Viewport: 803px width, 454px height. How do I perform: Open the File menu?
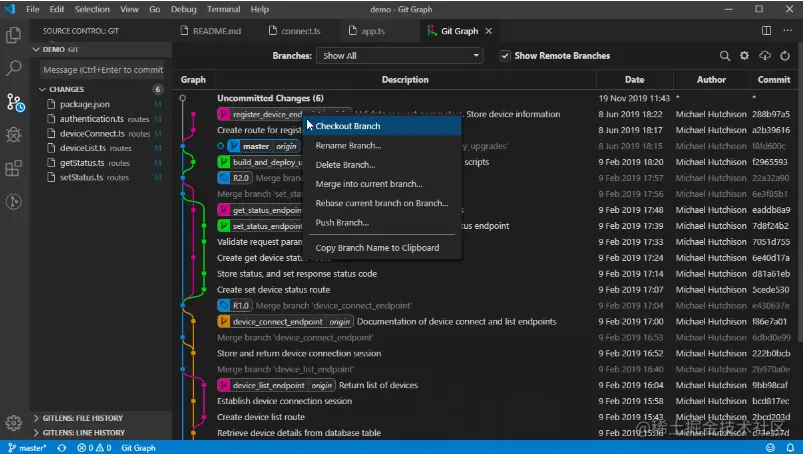pos(33,9)
